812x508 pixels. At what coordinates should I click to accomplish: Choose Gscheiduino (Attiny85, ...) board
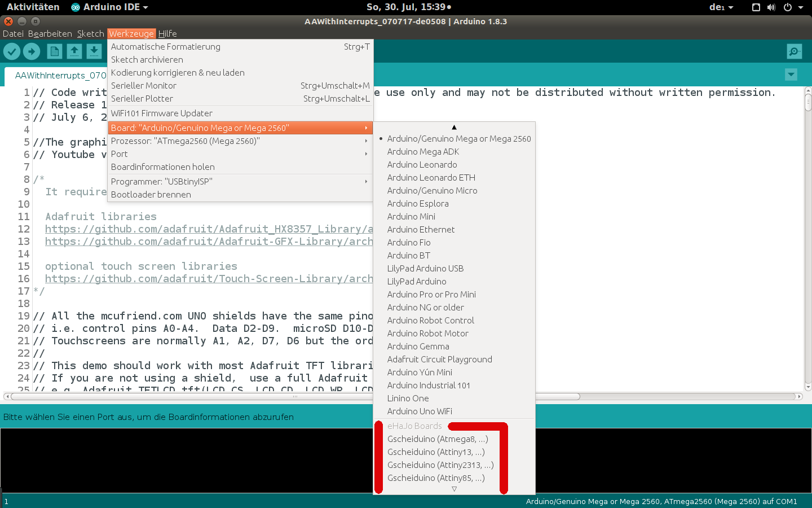pos(454,478)
